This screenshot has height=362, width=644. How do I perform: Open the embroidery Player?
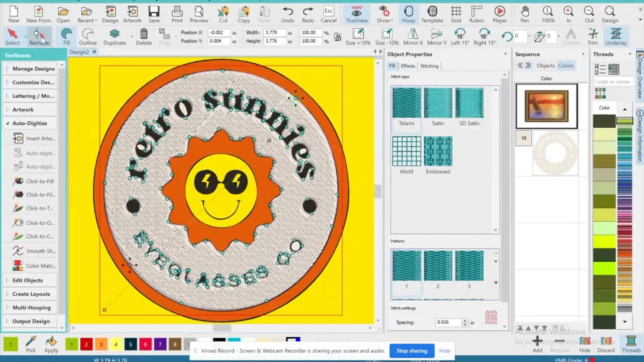coord(499,14)
